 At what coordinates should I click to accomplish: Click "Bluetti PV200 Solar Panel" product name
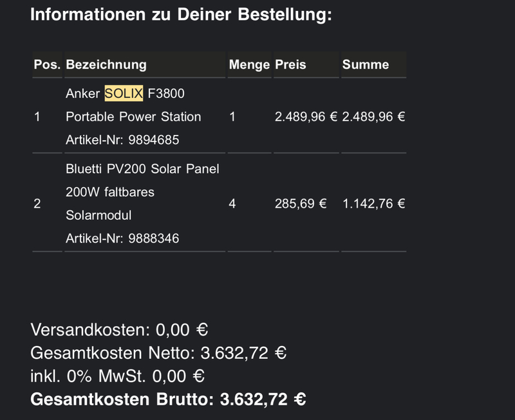[142, 169]
